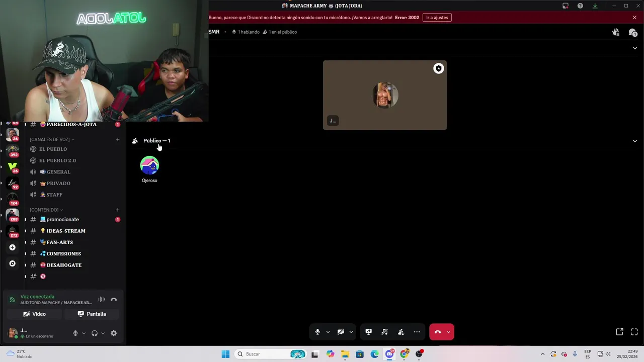
Task: Open Chrome from taskbar
Action: (x=405, y=354)
